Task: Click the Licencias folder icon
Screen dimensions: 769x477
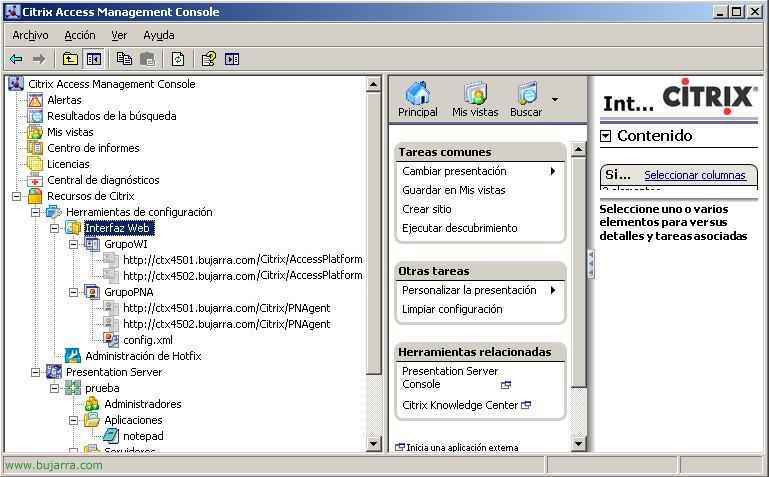Action: click(35, 164)
